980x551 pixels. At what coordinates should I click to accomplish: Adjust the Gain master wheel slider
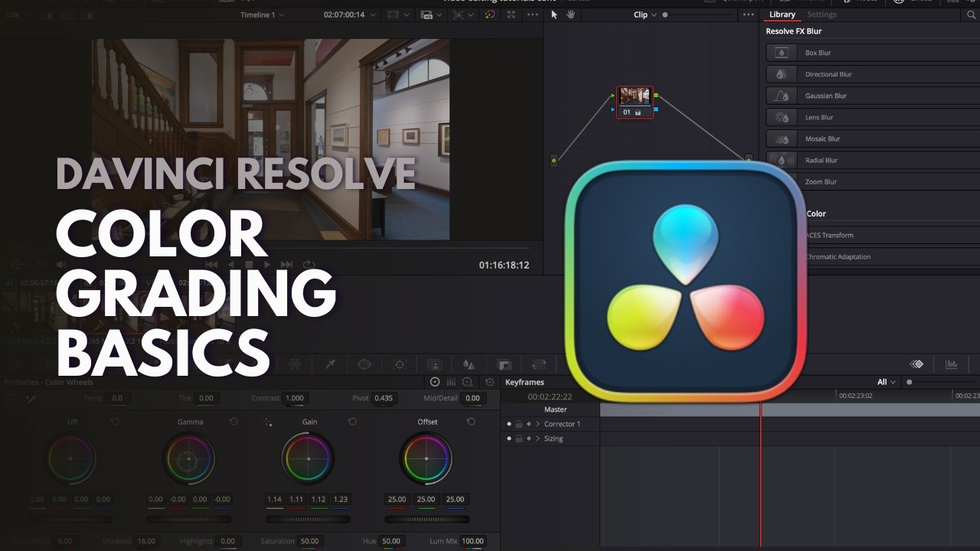308,520
